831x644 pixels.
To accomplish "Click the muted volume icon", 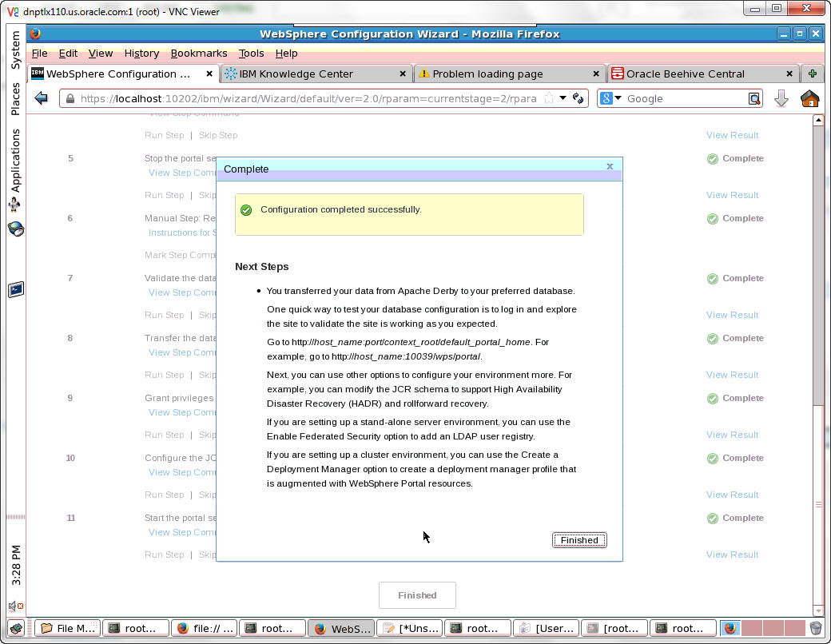I will tap(15, 606).
